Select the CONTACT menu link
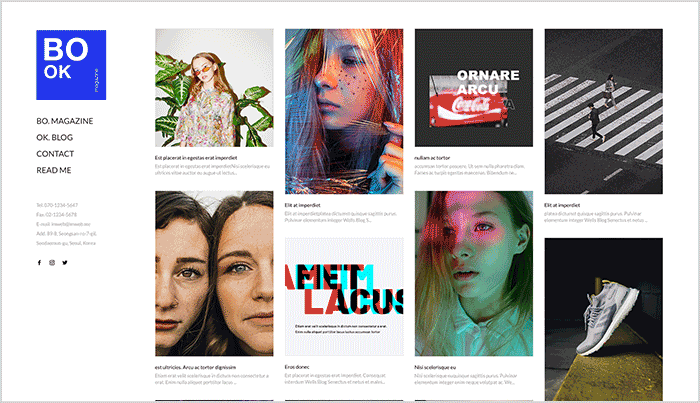The width and height of the screenshot is (700, 403). (x=55, y=154)
